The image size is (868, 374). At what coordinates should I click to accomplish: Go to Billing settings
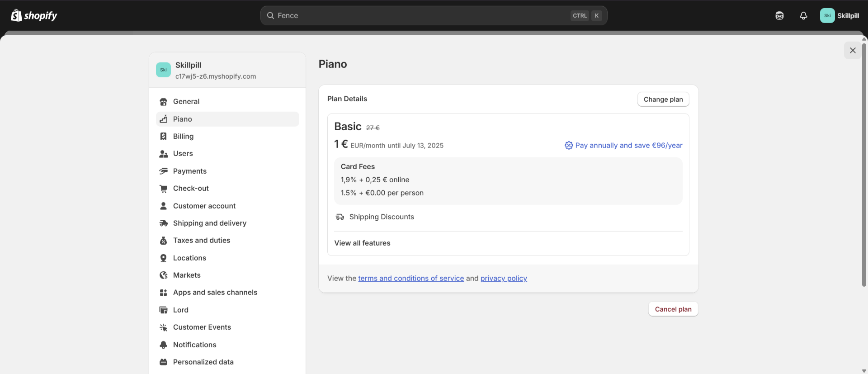click(227, 136)
